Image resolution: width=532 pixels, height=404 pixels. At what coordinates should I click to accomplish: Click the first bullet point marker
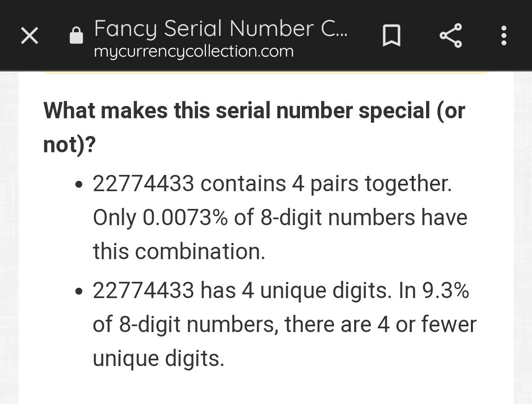pos(79,185)
